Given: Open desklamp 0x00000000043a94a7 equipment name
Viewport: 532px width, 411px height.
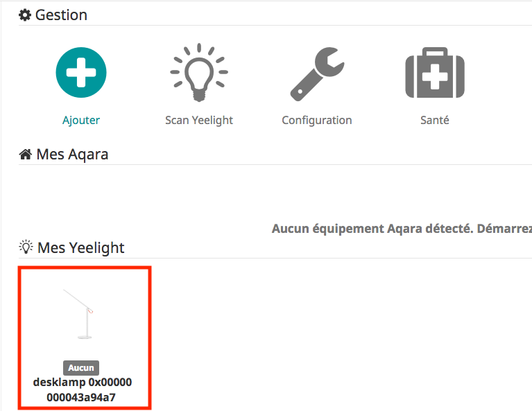Looking at the screenshot, I should pyautogui.click(x=82, y=390).
